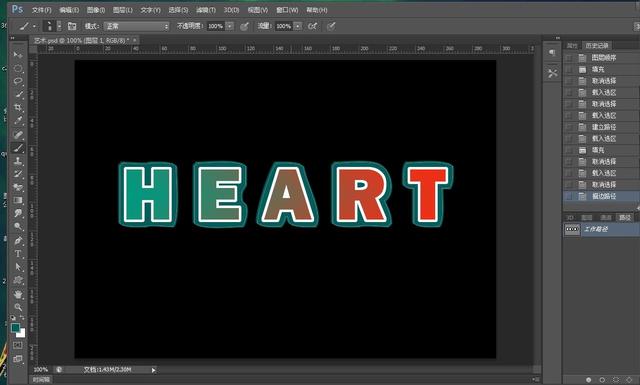Stroke path with brush icon
This screenshot has height=385, width=640.
(x=602, y=380)
